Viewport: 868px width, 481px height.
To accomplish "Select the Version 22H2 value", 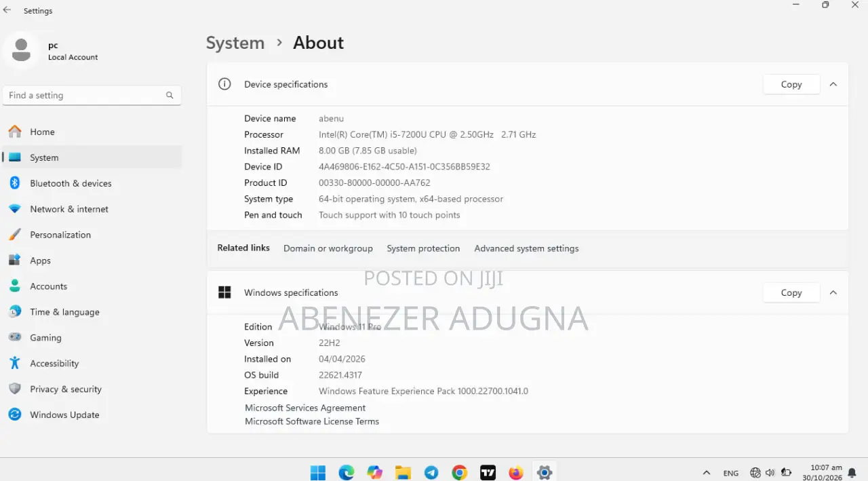I will coord(330,343).
